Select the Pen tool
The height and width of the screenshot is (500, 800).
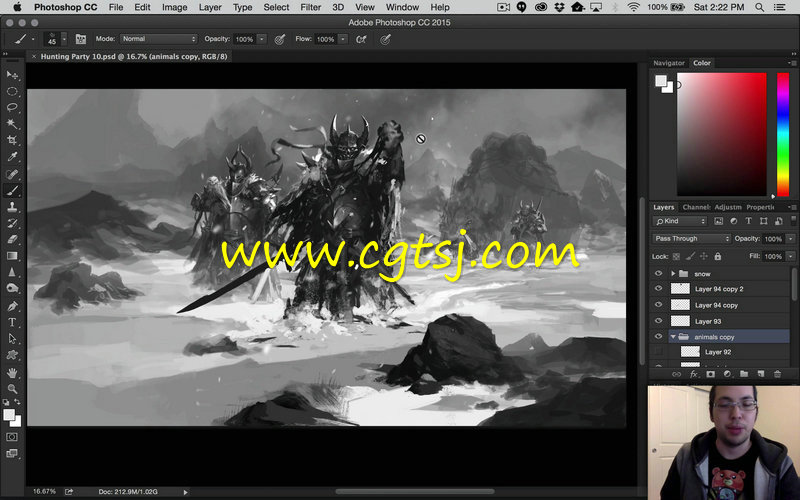point(12,306)
